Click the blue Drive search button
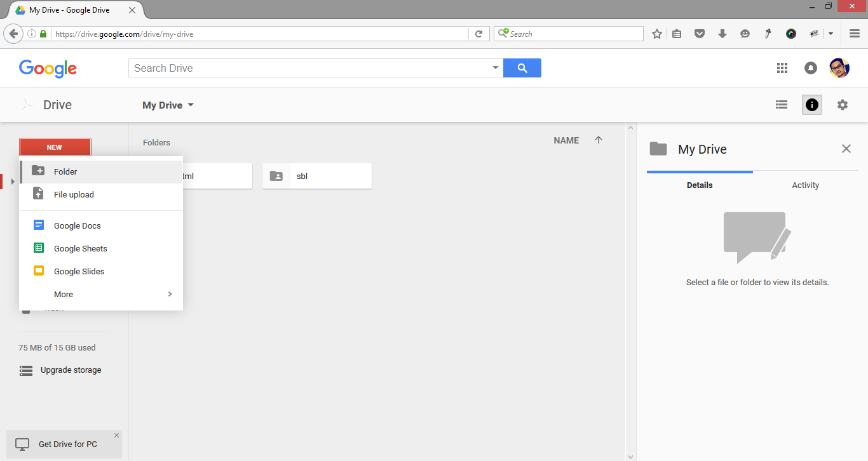The height and width of the screenshot is (461, 868). pyautogui.click(x=522, y=67)
